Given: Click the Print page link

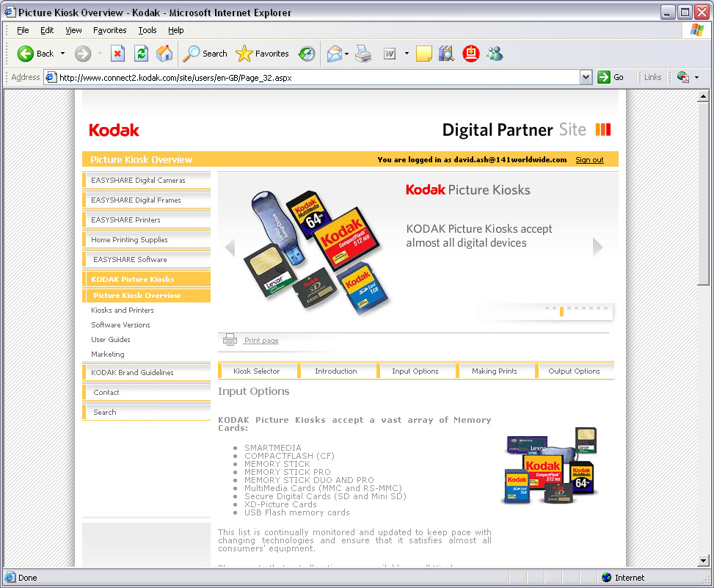Looking at the screenshot, I should pos(261,340).
